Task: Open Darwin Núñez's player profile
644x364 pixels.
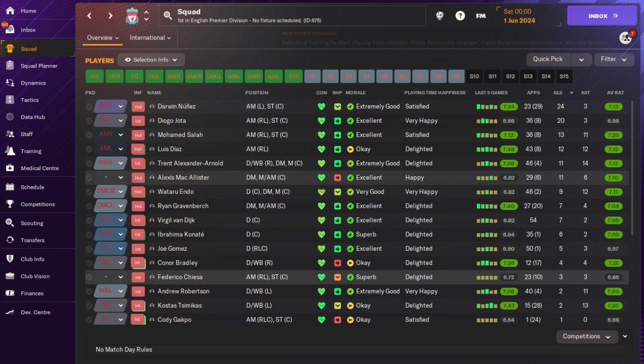Action: 177,107
